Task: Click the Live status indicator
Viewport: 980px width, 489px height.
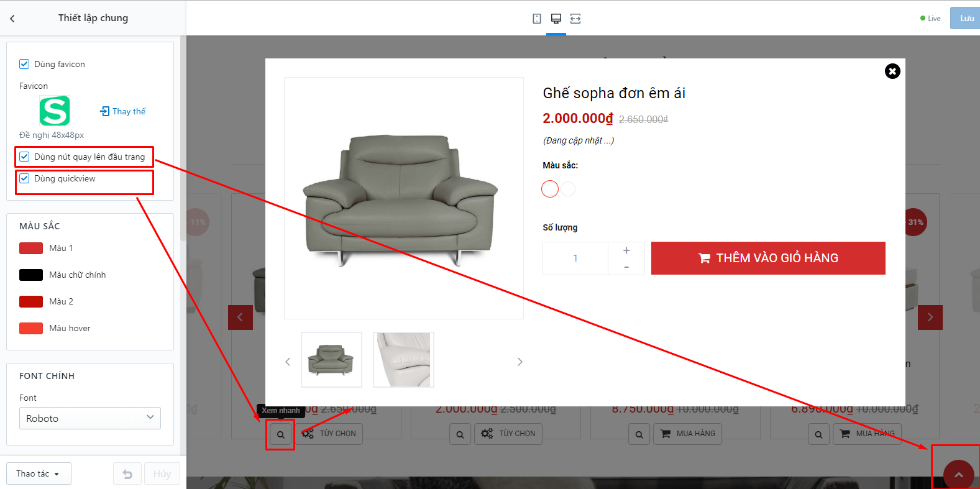Action: coord(930,19)
